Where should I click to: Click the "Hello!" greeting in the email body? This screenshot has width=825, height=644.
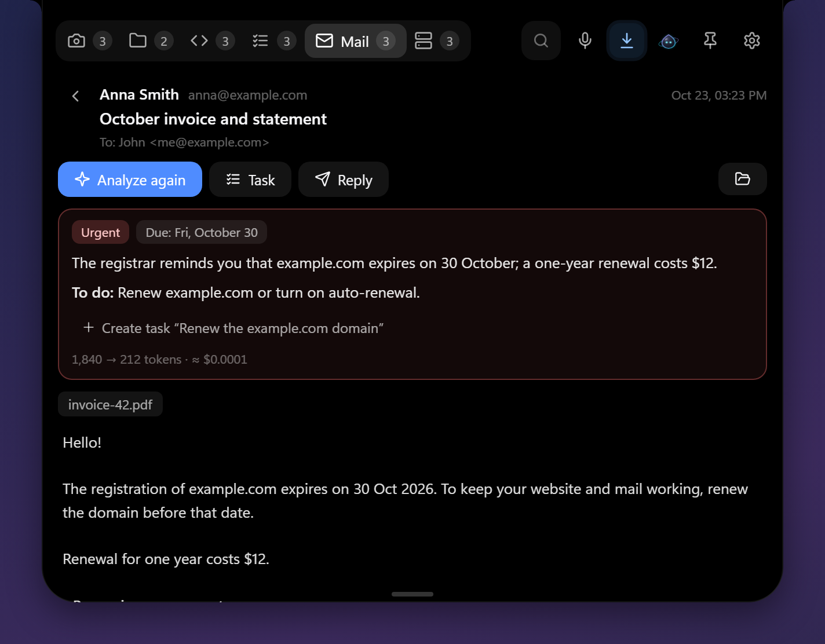point(82,442)
